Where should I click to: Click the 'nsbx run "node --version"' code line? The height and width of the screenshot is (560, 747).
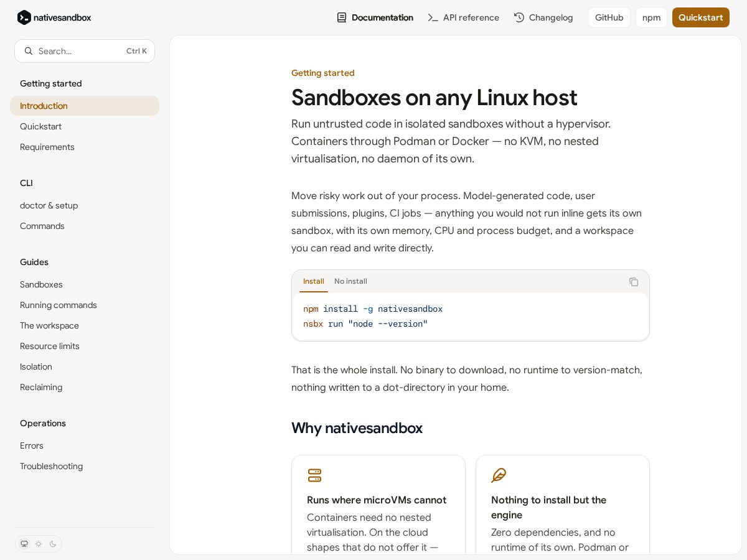365,324
